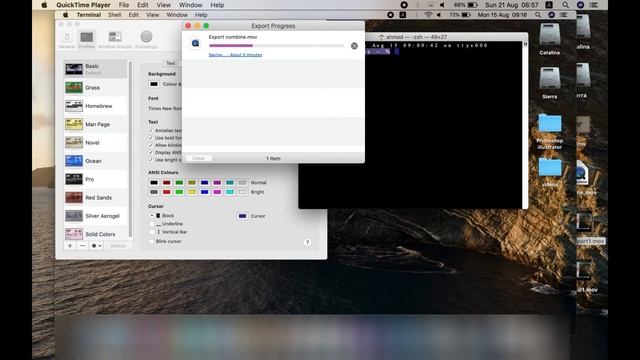The width and height of the screenshot is (640, 360).
Task: Open the QuickTime Player app menu
Action: 83,5
